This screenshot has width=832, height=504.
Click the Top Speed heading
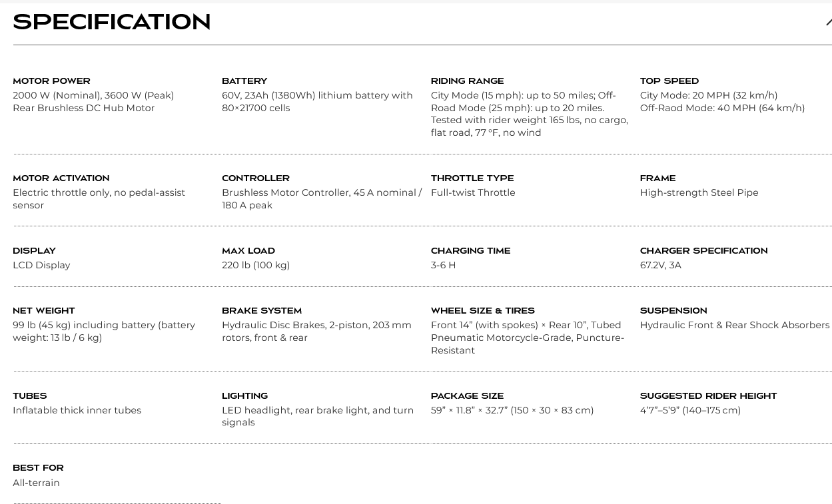click(x=669, y=81)
